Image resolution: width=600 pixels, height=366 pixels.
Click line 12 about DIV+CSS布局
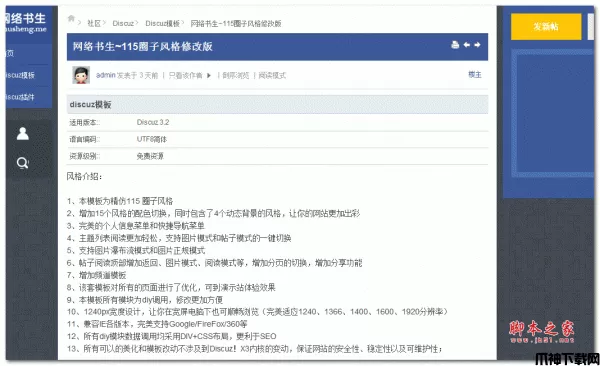pyautogui.click(x=171, y=337)
